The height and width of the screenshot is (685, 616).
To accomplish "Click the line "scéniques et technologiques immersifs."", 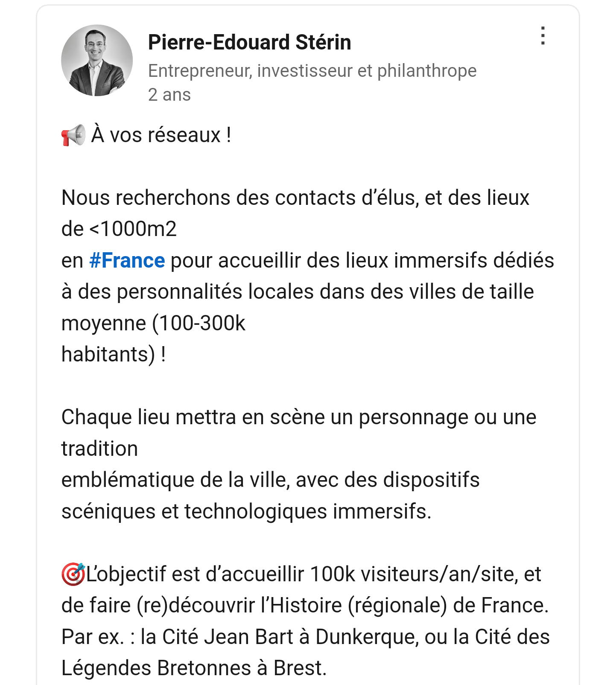I will click(x=246, y=511).
